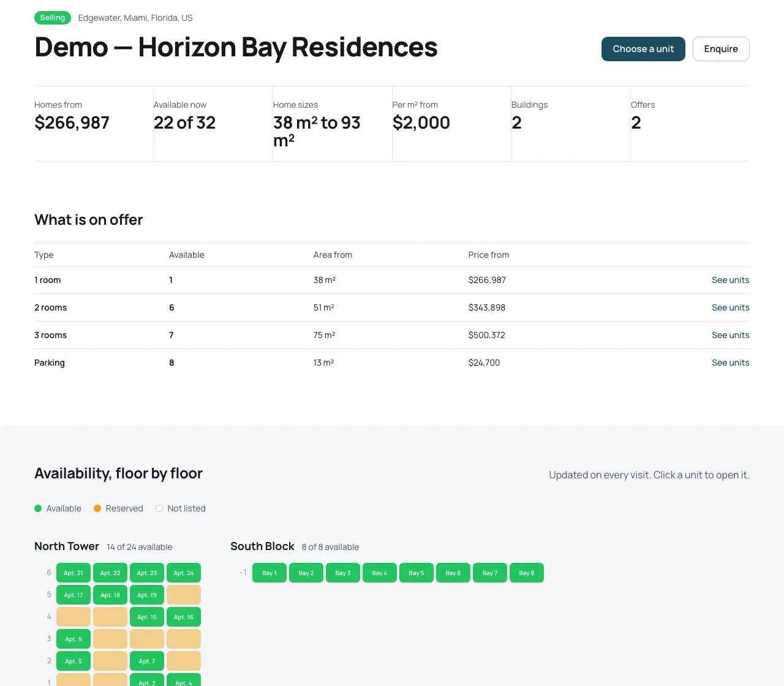Open Bay 6 parking unit

tap(453, 573)
